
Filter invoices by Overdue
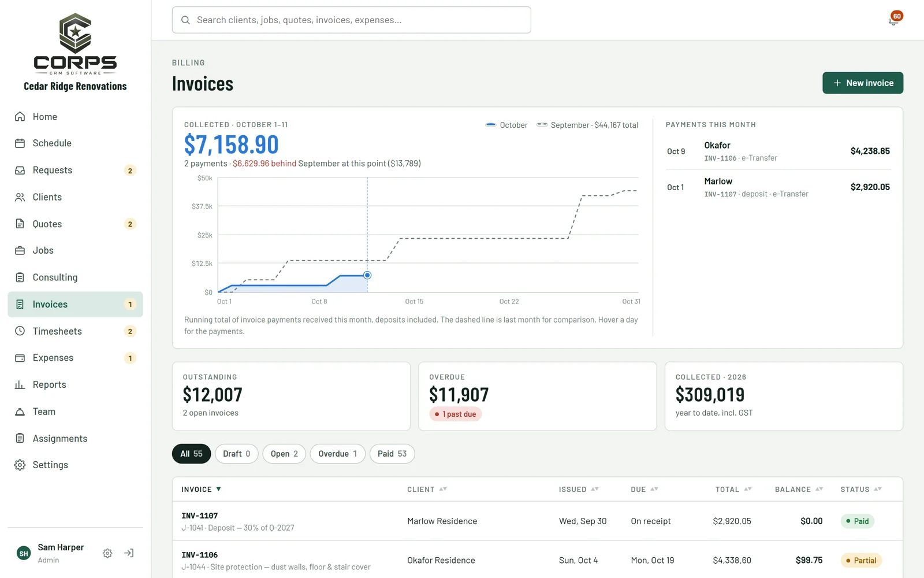(338, 454)
